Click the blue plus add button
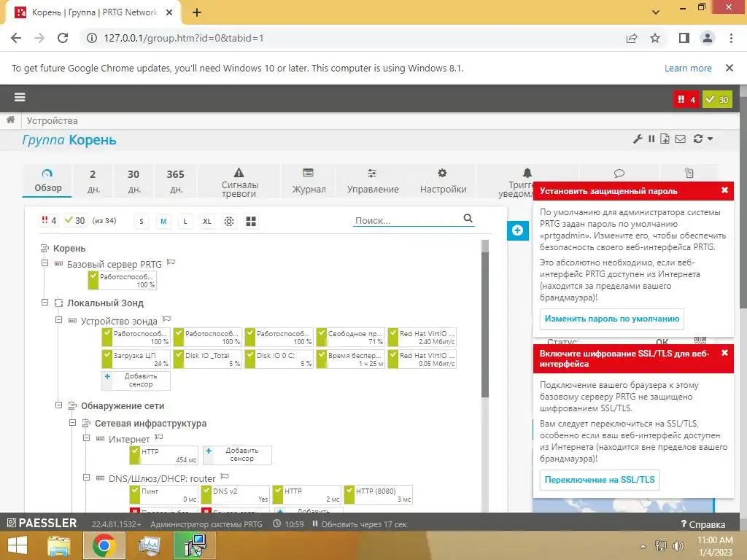The height and width of the screenshot is (560, 747). [x=518, y=231]
